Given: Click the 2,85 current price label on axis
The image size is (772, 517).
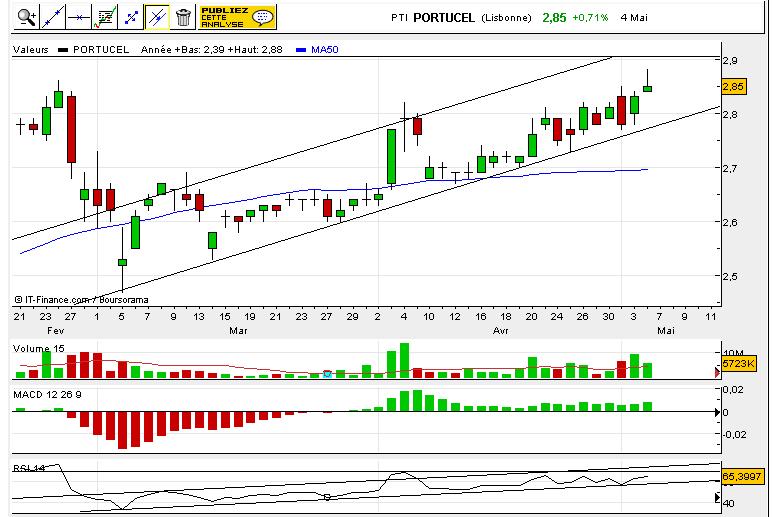Looking at the screenshot, I should point(733,87).
